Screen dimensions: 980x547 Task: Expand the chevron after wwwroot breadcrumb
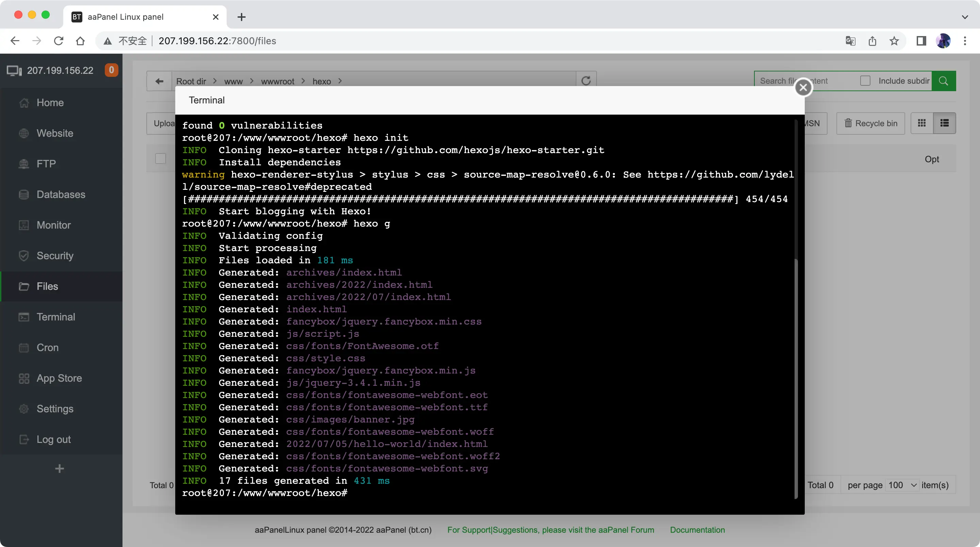[x=303, y=81]
